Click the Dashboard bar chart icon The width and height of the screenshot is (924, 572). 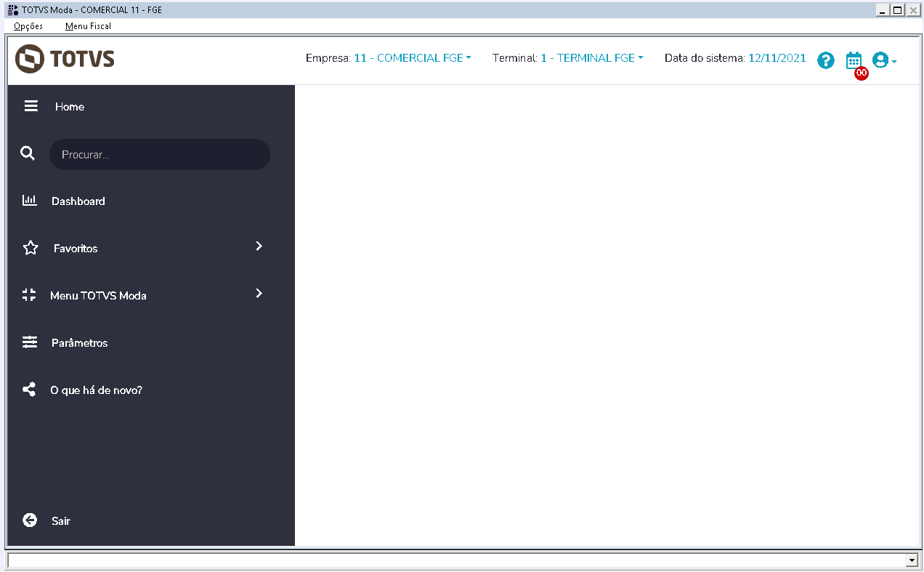click(30, 201)
